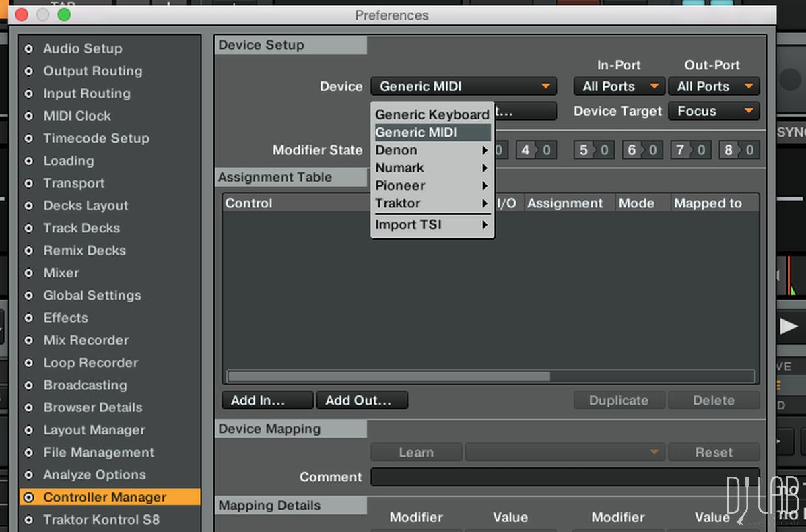Click into the Comment text field
806x532 pixels.
click(564, 477)
